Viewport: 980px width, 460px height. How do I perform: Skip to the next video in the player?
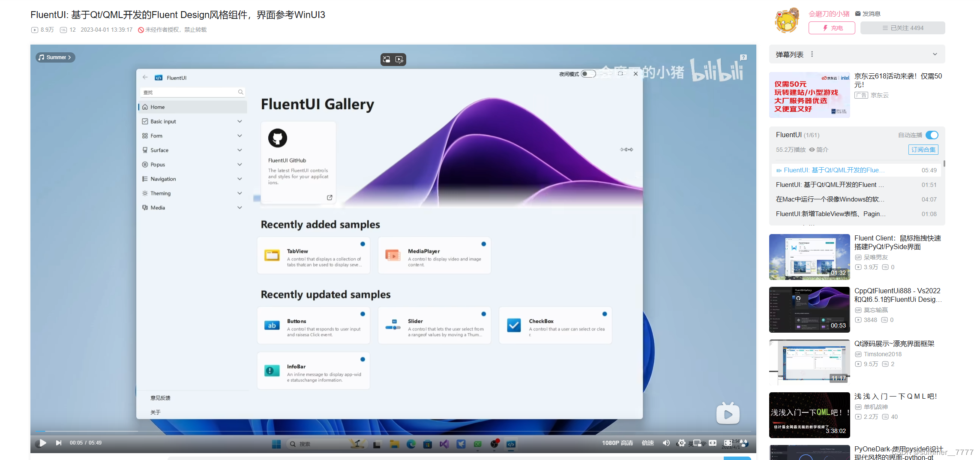click(x=59, y=443)
